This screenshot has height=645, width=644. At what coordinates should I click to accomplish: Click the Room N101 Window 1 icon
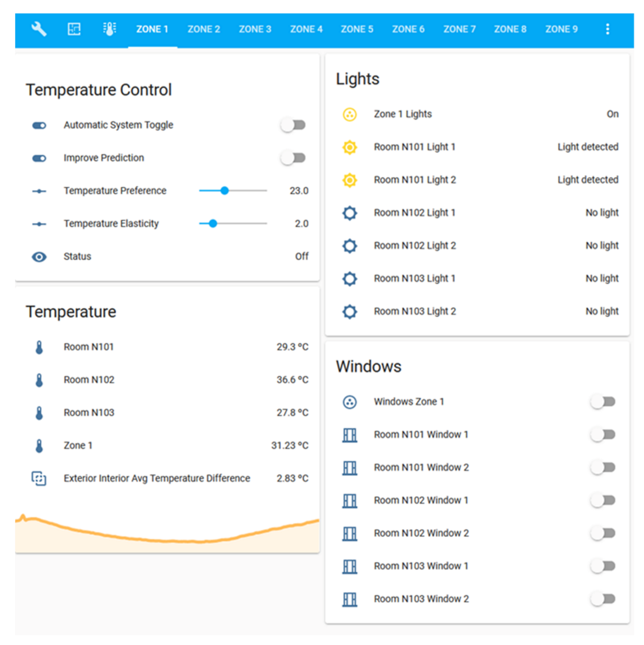349,435
